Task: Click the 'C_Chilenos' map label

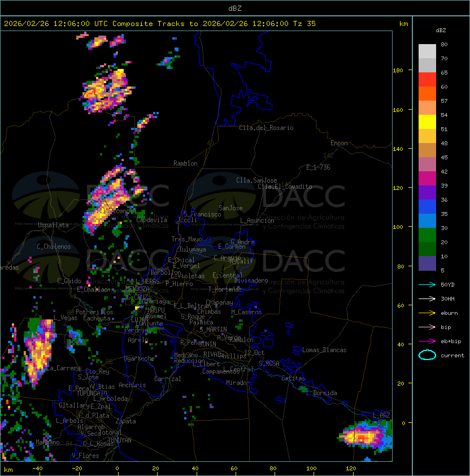Action: click(x=54, y=246)
